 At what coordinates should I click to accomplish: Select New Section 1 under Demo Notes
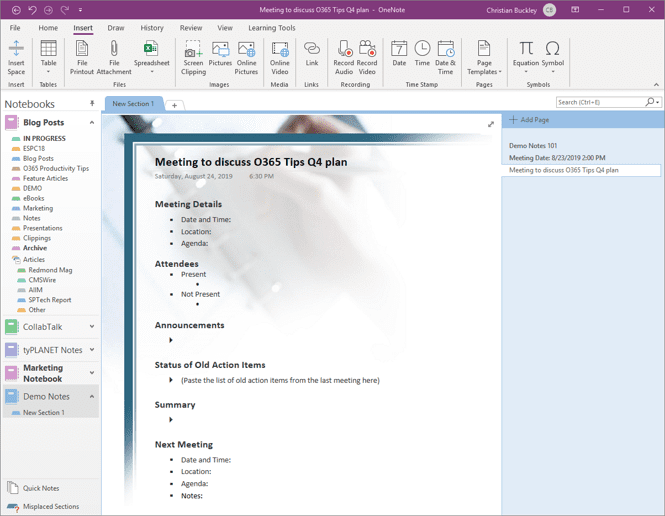[44, 413]
